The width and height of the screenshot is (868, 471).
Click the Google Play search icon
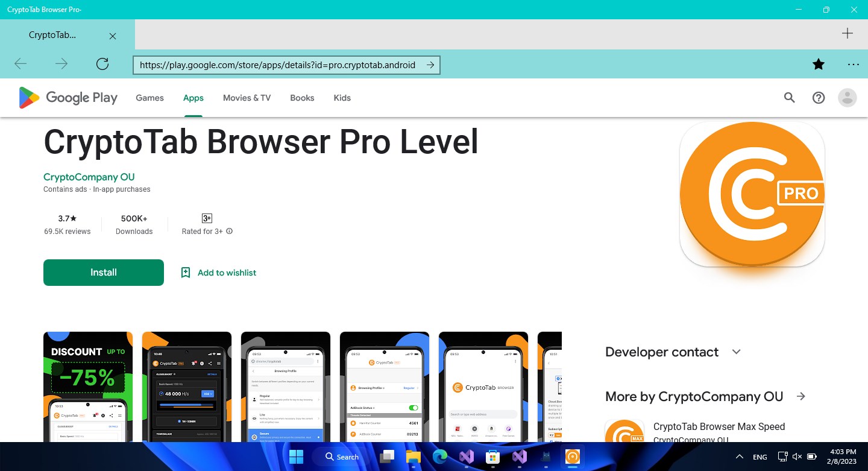point(790,98)
